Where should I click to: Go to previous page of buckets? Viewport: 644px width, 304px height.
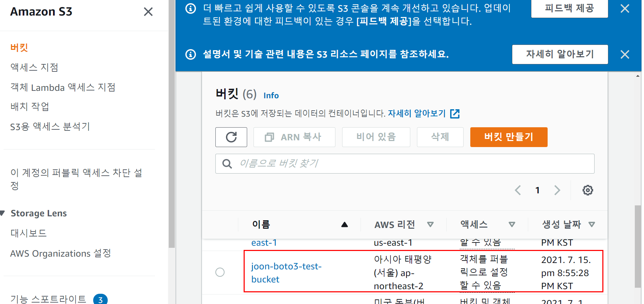pyautogui.click(x=518, y=190)
